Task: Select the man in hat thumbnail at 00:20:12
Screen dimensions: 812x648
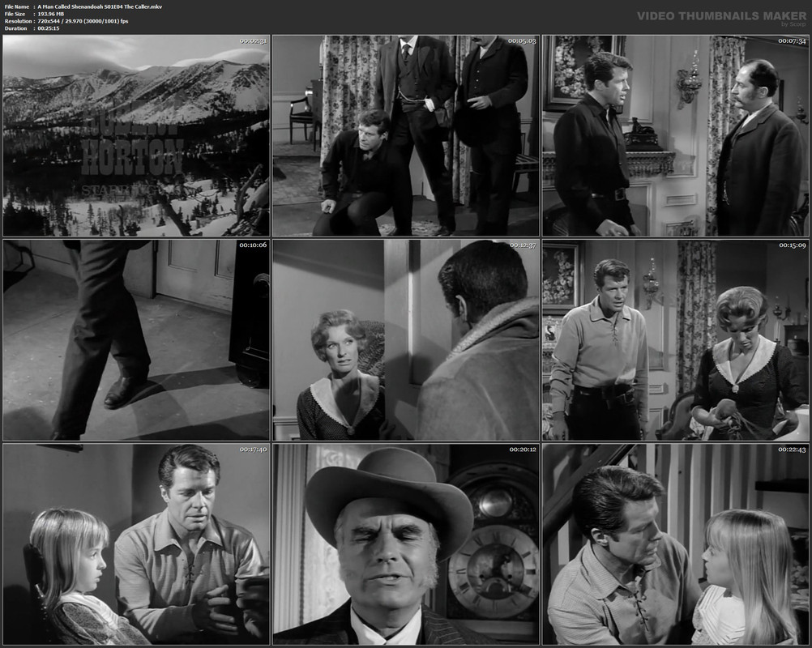Action: pos(406,544)
